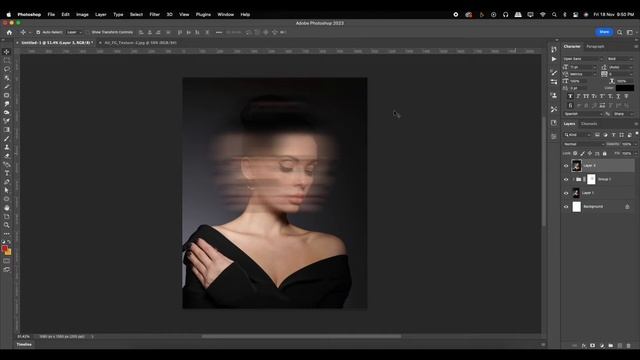This screenshot has height=360, width=640.
Task: Select the Brush tool
Action: tap(7, 138)
